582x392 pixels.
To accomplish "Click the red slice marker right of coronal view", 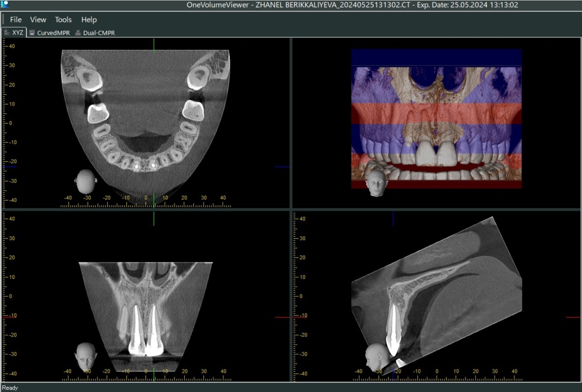I will (282, 317).
